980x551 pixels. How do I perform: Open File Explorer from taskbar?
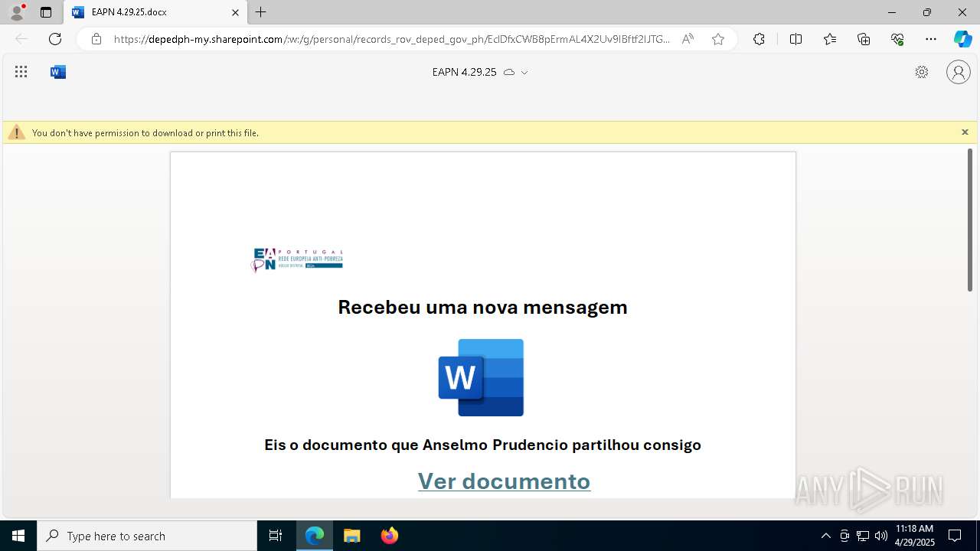point(352,536)
